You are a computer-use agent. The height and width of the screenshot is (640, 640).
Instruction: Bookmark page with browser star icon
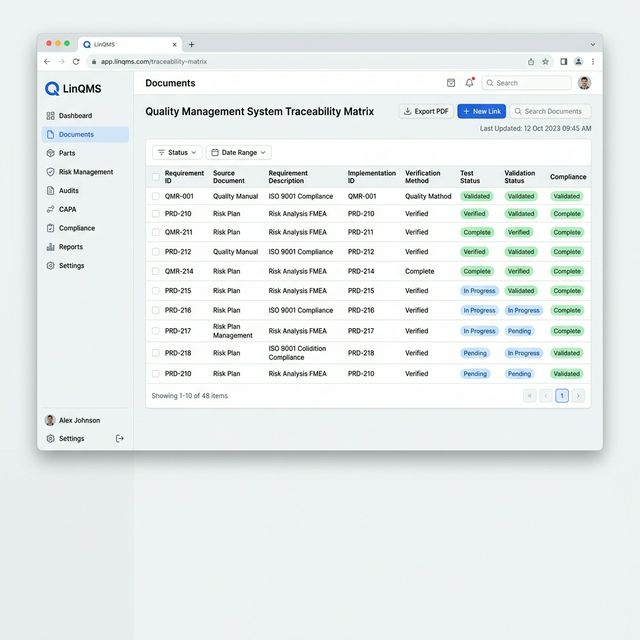tap(545, 61)
